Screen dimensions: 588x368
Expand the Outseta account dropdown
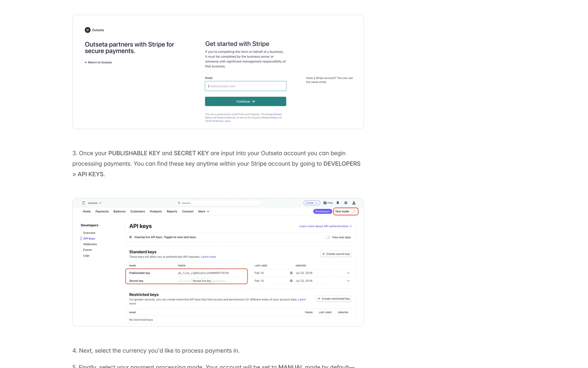point(94,203)
